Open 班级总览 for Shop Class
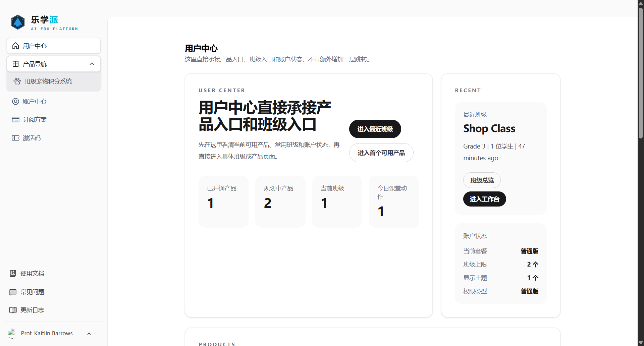 pos(481,180)
